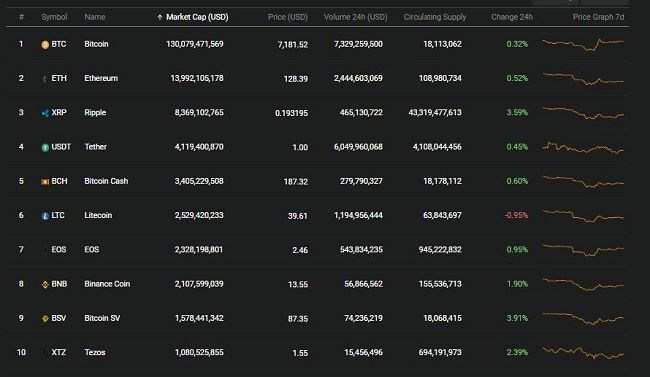
Task: Click the sort arrow beside Market Cap
Action: pyautogui.click(x=160, y=17)
